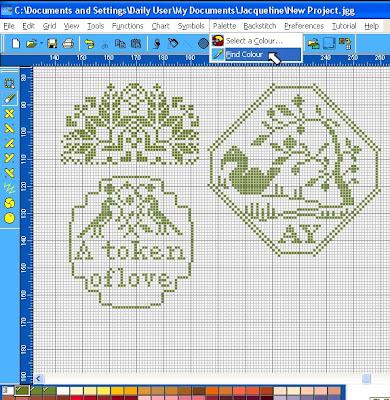Toggle the active pencil drawing tool
Image resolution: width=390 pixels, height=400 pixels.
click(9, 98)
